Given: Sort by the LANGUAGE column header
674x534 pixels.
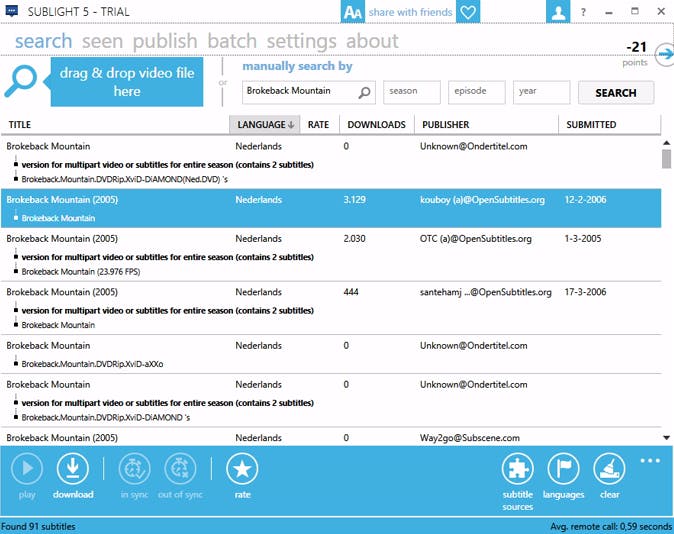Looking at the screenshot, I should point(265,125).
